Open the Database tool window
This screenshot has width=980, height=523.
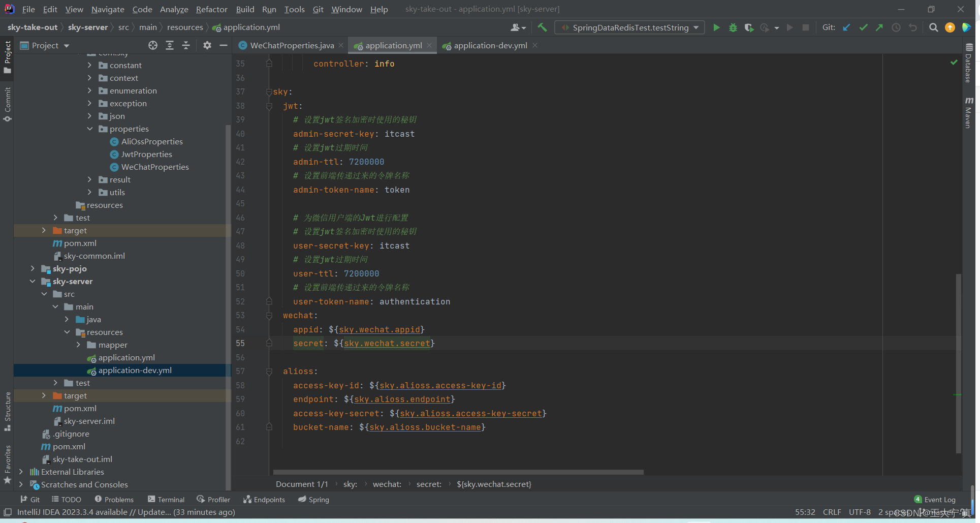tap(968, 63)
